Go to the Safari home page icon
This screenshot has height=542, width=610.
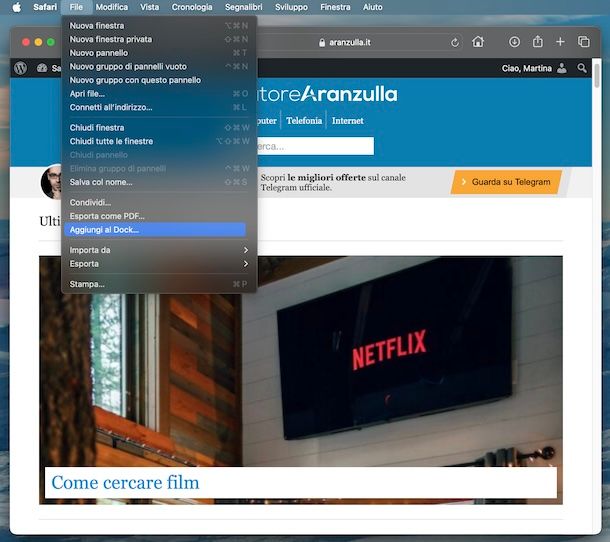(x=478, y=42)
